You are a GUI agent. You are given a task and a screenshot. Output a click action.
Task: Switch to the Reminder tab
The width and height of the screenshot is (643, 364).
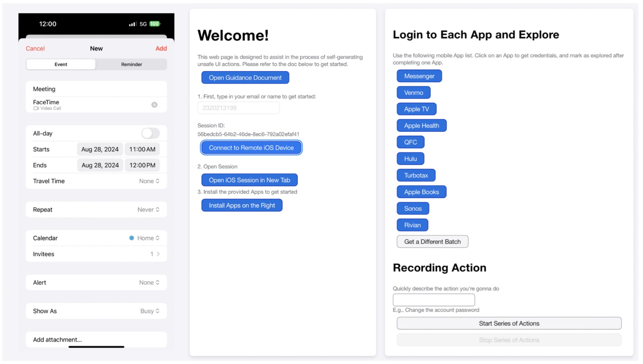click(x=131, y=64)
